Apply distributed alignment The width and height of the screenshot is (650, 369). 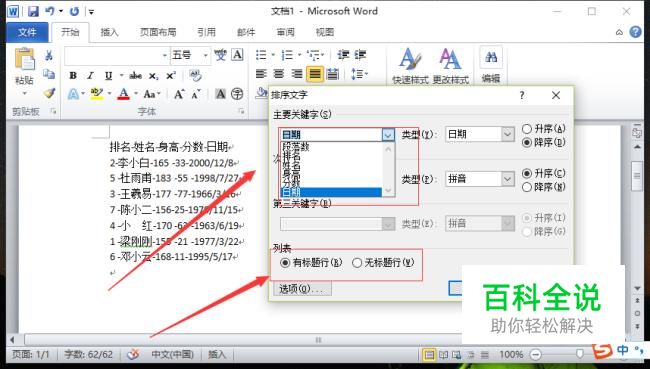332,74
